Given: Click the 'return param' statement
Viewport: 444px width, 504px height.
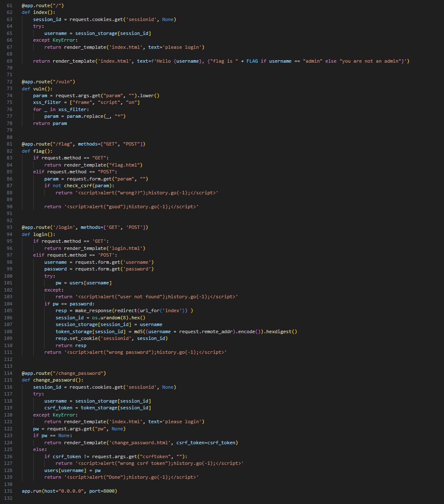Looking at the screenshot, I should click(50, 123).
